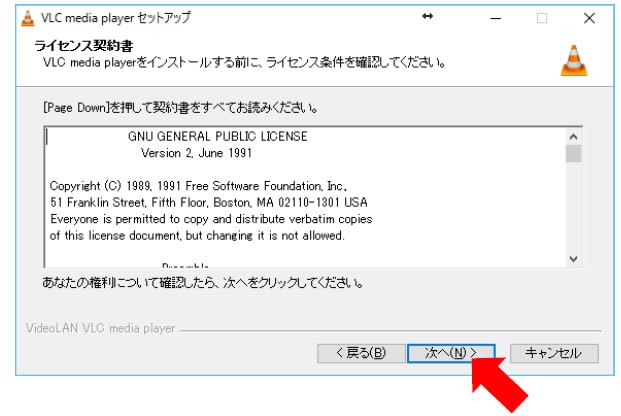Click the Copyright (C) 1989, 1991 line
This screenshot has height=416, width=621.
(198, 186)
